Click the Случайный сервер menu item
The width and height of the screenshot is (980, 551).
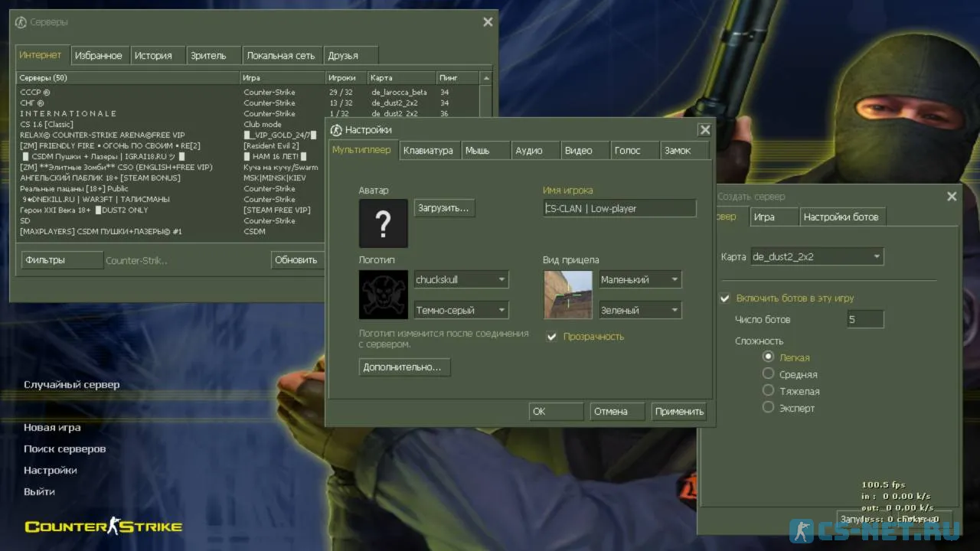(x=72, y=385)
